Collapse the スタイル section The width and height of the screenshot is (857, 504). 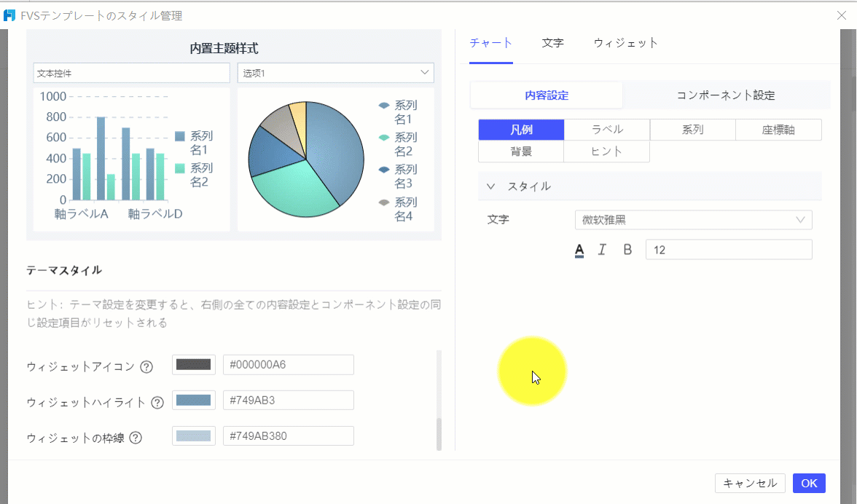[491, 186]
